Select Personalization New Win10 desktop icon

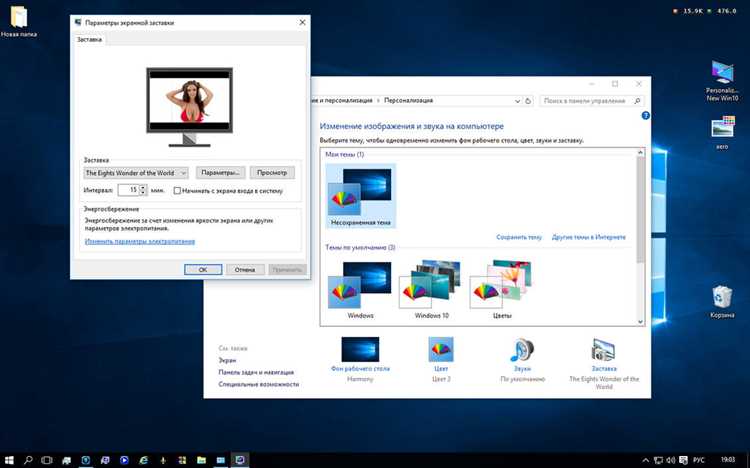pyautogui.click(x=722, y=81)
